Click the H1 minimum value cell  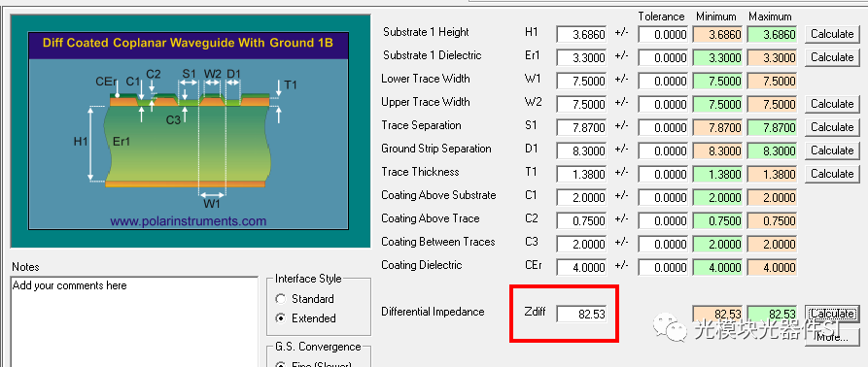(x=717, y=34)
